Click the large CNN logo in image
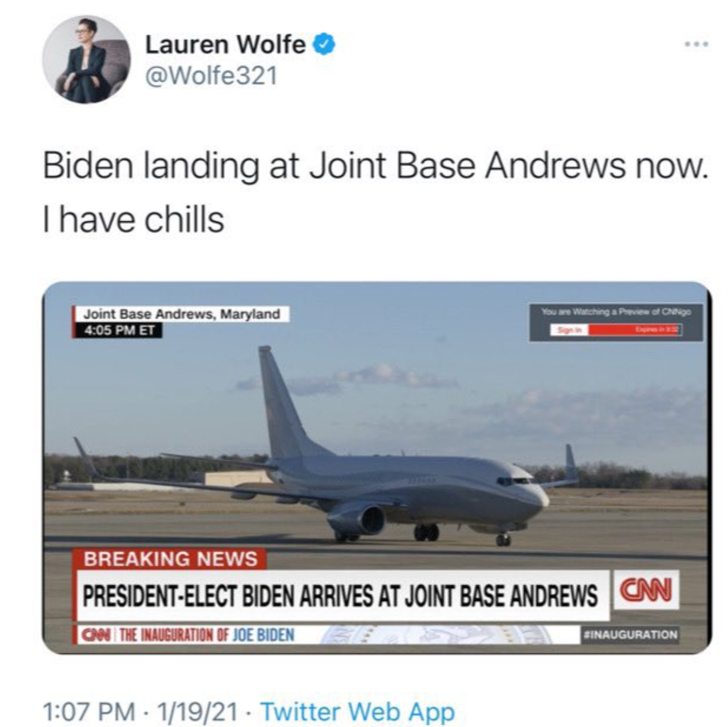The width and height of the screenshot is (728, 727). [646, 591]
